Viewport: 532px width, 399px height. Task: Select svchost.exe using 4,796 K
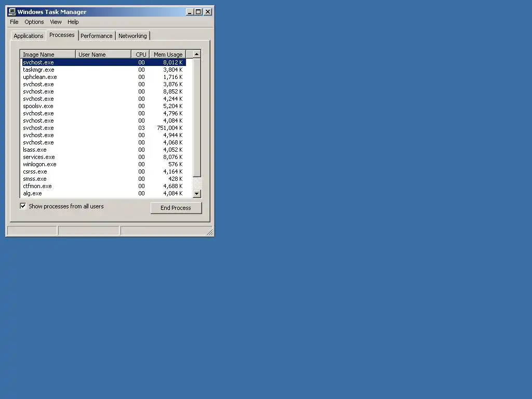(103, 113)
